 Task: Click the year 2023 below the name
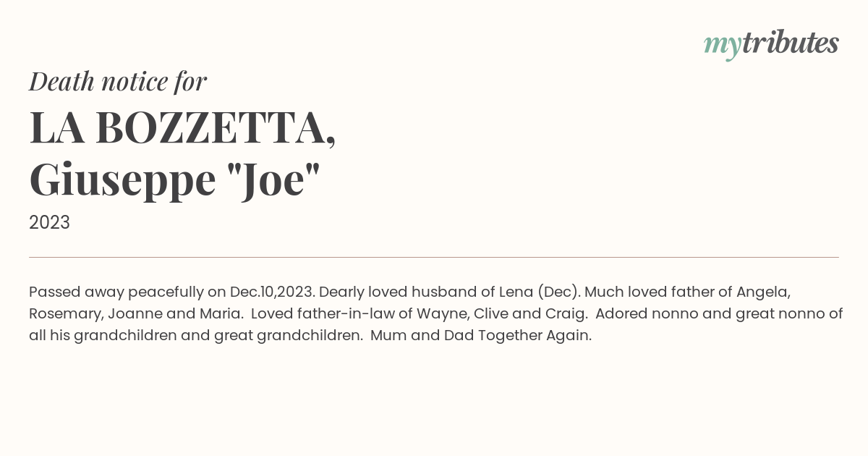(x=49, y=223)
